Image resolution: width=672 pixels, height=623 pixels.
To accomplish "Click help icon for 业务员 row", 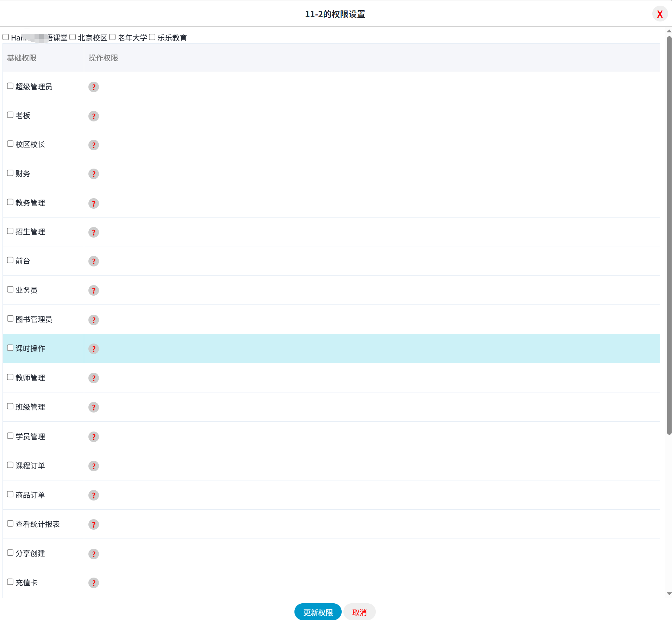I will coord(93,290).
